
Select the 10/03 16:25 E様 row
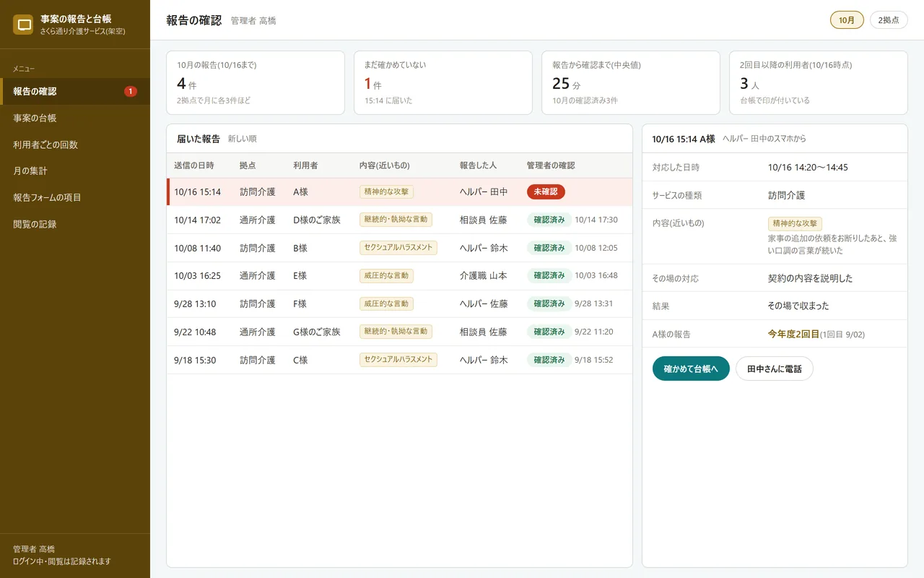click(x=399, y=276)
